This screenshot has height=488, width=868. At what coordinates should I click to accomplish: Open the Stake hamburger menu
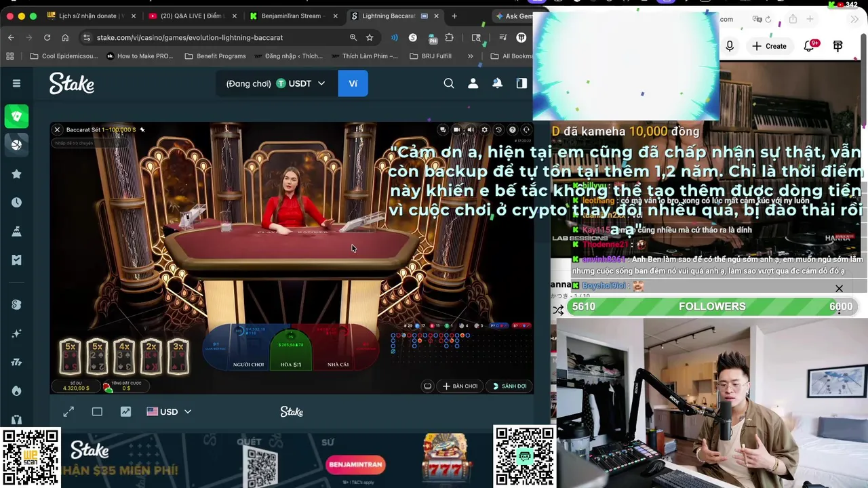click(16, 83)
